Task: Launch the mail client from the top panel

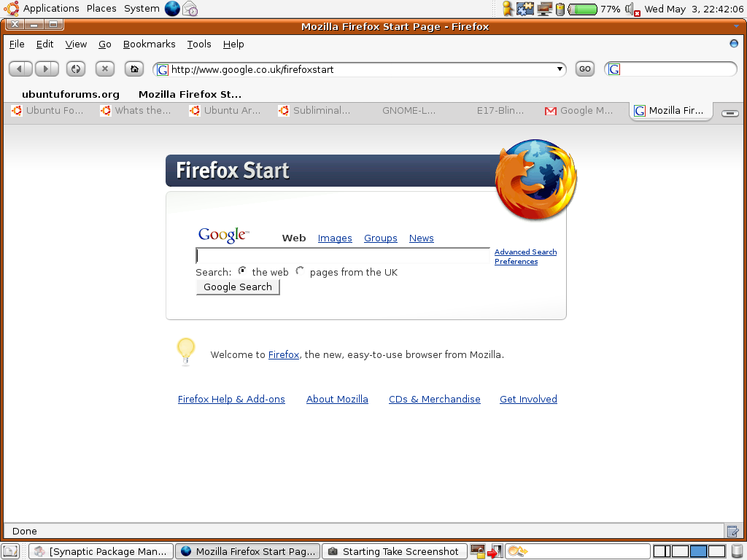Action: [190, 9]
